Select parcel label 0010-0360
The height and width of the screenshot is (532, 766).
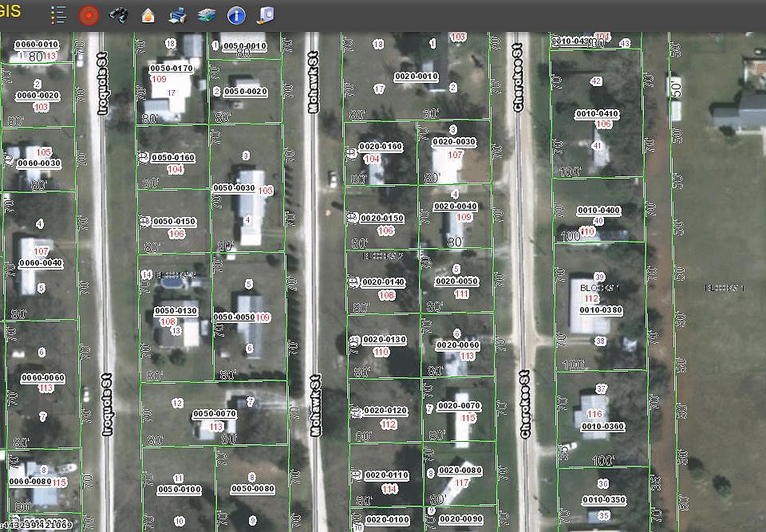pos(602,426)
